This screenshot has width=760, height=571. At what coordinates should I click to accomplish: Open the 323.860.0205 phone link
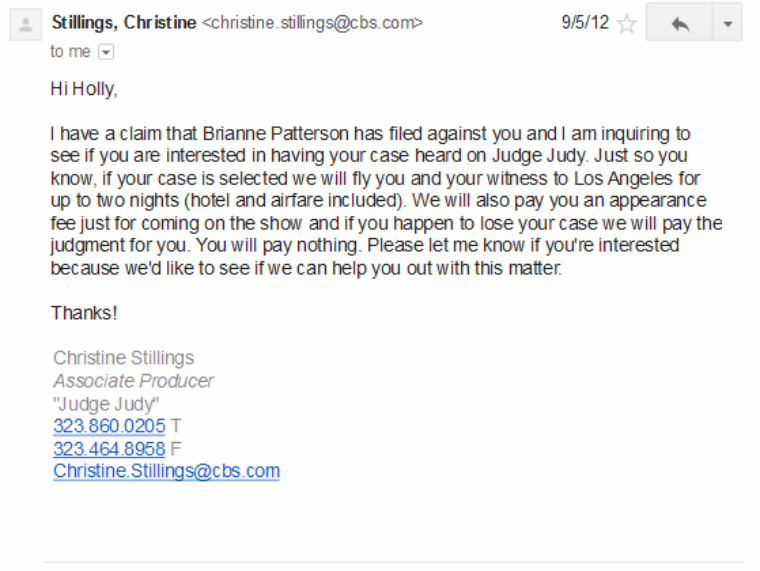click(x=109, y=426)
